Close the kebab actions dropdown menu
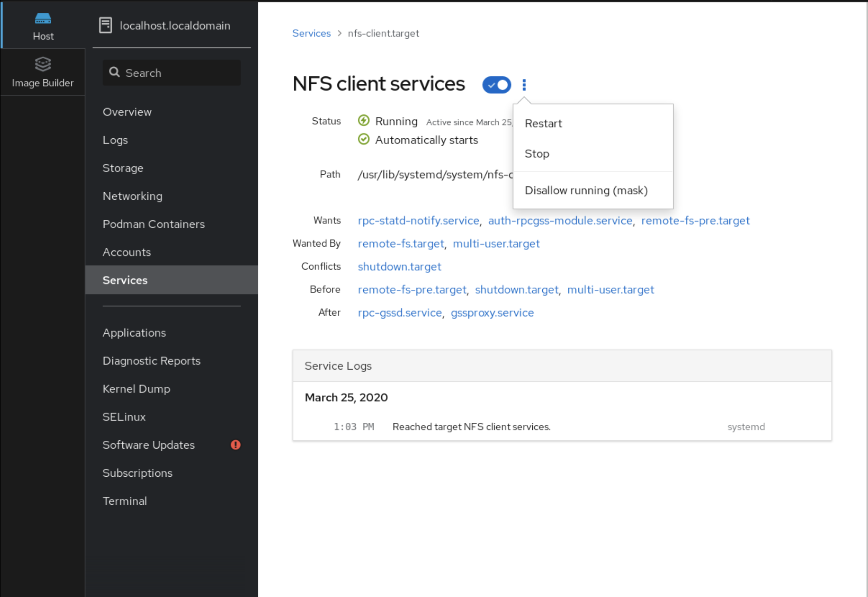Viewport: 868px width, 597px height. tap(524, 85)
